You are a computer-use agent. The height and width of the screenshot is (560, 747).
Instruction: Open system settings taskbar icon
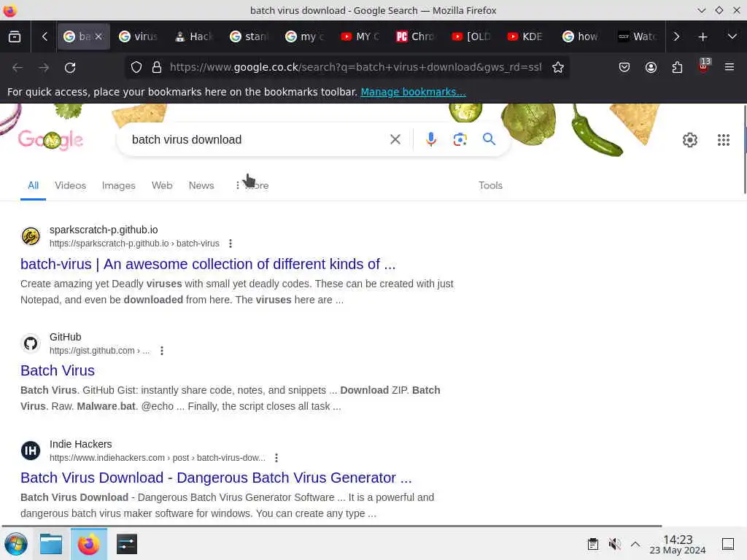[x=127, y=544]
